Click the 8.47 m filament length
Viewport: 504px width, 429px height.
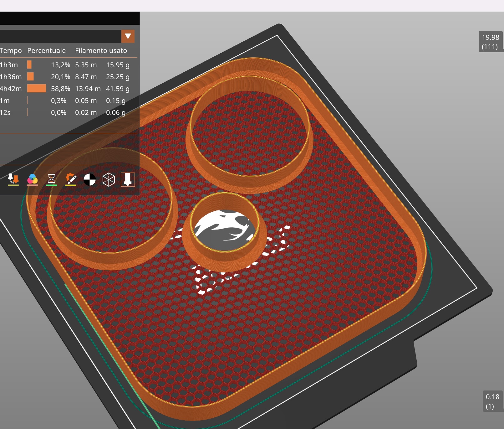point(86,77)
